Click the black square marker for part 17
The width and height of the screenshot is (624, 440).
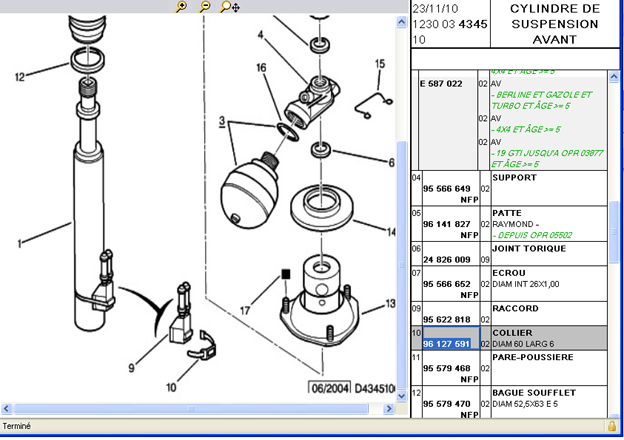[x=286, y=272]
